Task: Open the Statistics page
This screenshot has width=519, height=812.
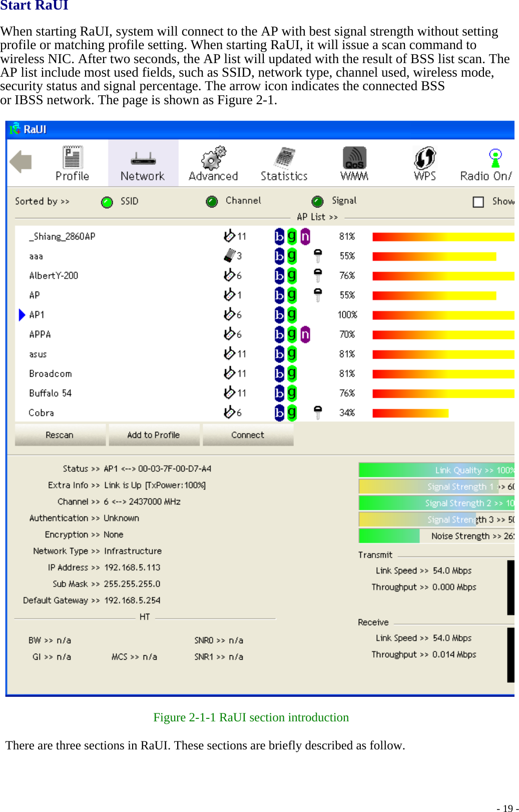Action: coord(284,163)
